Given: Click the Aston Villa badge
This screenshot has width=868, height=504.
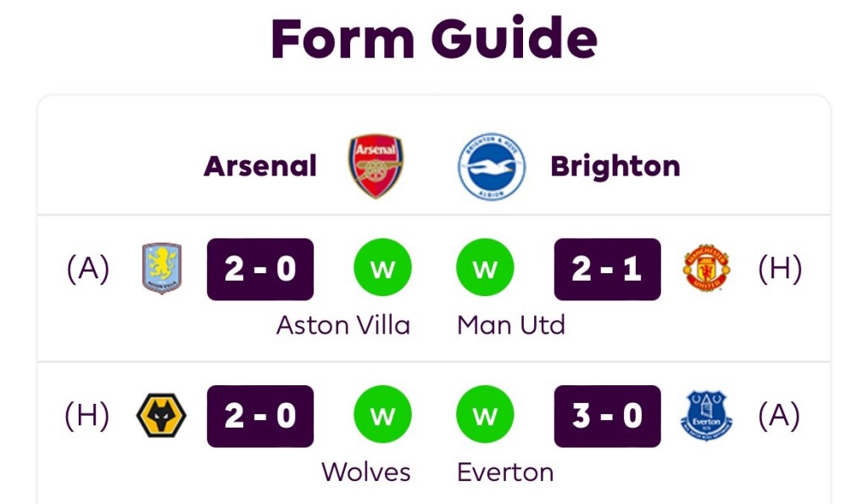Looking at the screenshot, I should [x=162, y=269].
